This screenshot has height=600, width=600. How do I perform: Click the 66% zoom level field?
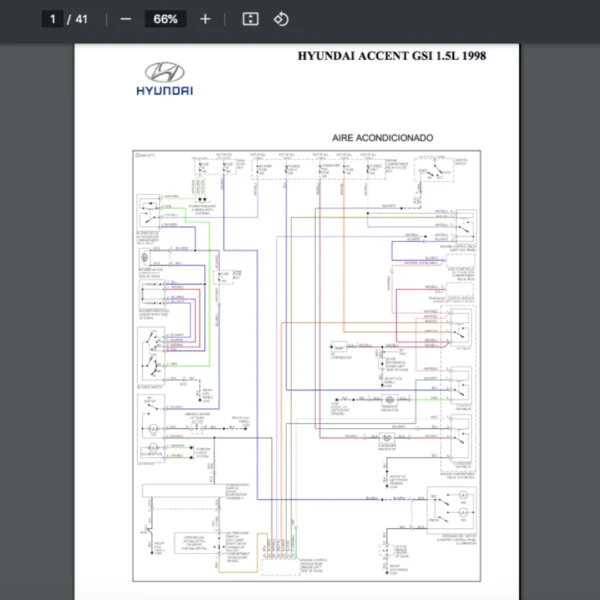coord(165,19)
